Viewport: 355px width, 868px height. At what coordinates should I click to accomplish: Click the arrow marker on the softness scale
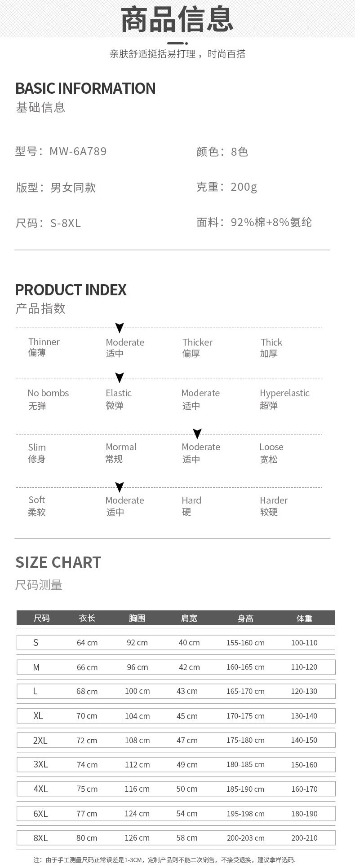[120, 487]
